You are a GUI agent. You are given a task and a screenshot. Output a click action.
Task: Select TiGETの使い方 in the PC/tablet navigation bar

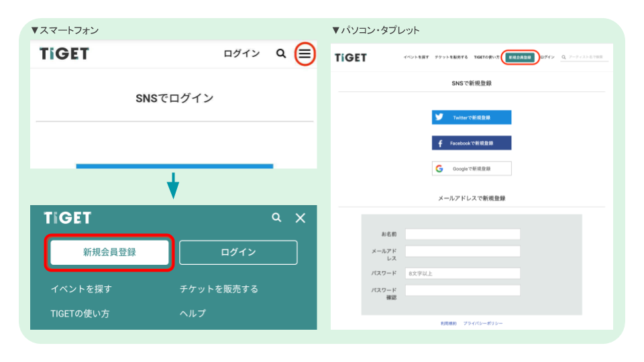pyautogui.click(x=486, y=57)
